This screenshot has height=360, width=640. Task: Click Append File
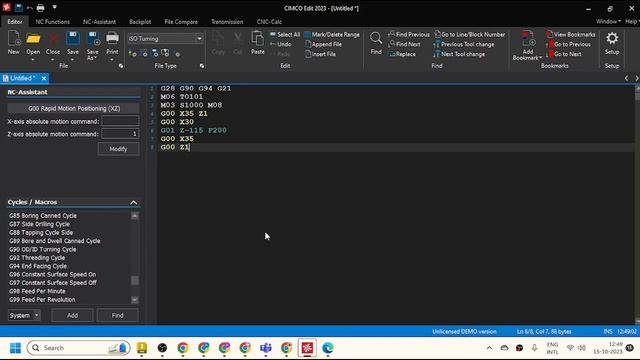(323, 44)
